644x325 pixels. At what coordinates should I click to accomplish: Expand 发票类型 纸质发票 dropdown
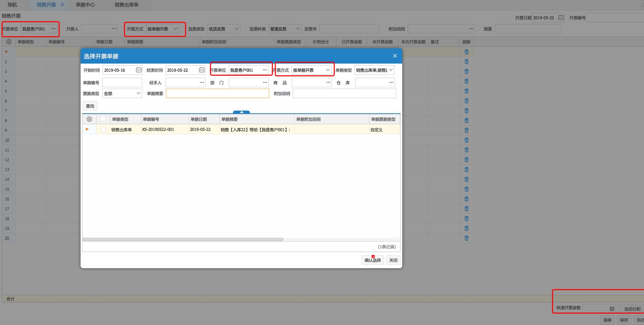coord(237,29)
